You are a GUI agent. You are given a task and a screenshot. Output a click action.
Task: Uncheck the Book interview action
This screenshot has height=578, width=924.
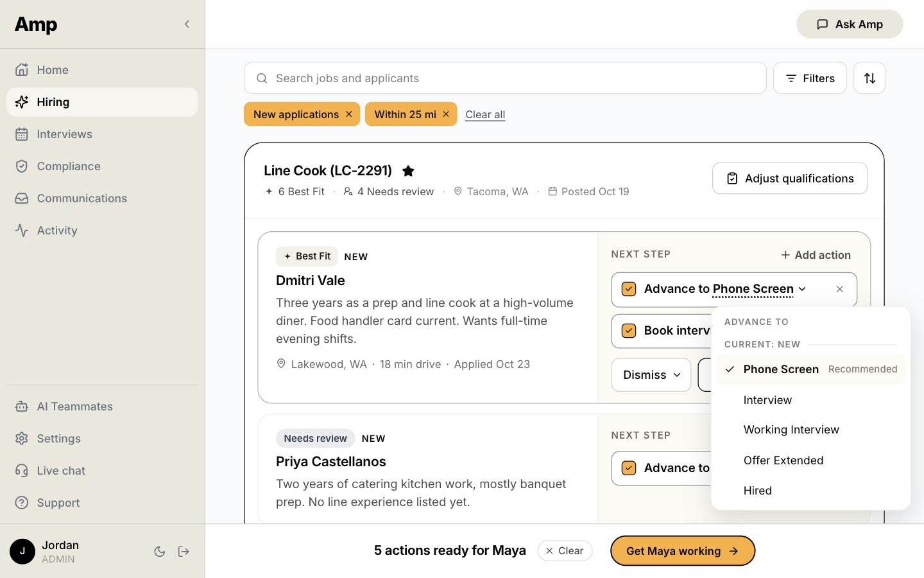pos(629,331)
